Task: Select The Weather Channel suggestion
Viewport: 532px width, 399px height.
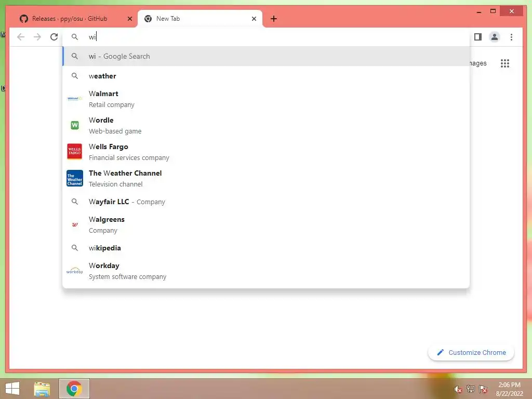Action: (x=266, y=178)
